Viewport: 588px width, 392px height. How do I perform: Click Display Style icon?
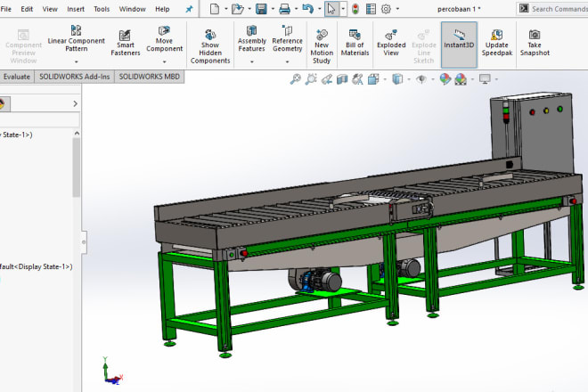[397, 79]
